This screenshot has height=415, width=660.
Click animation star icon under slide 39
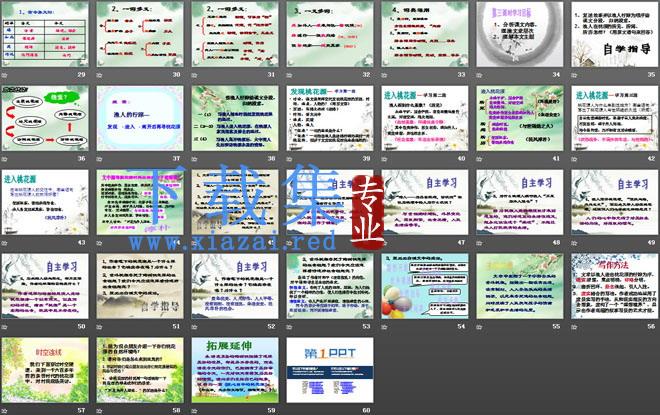(x=289, y=159)
